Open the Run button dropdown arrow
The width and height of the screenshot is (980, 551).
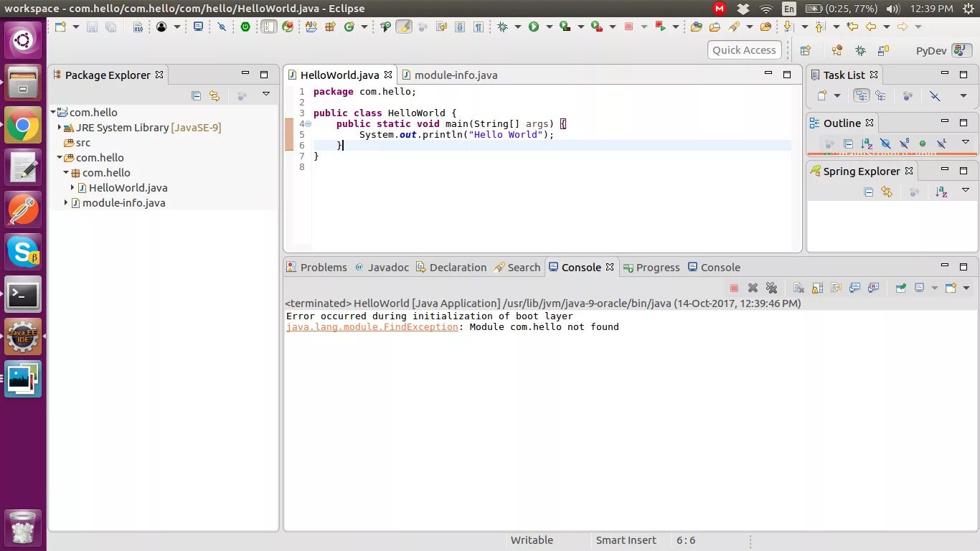(550, 27)
